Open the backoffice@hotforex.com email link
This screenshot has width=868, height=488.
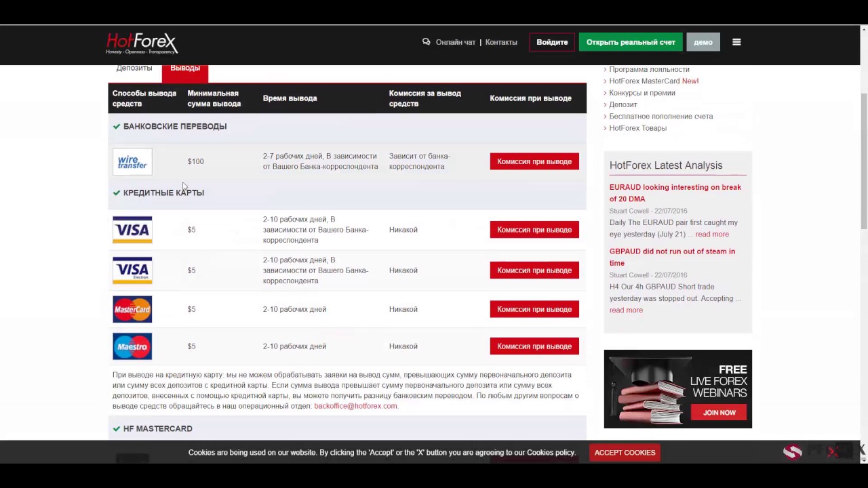(x=355, y=406)
